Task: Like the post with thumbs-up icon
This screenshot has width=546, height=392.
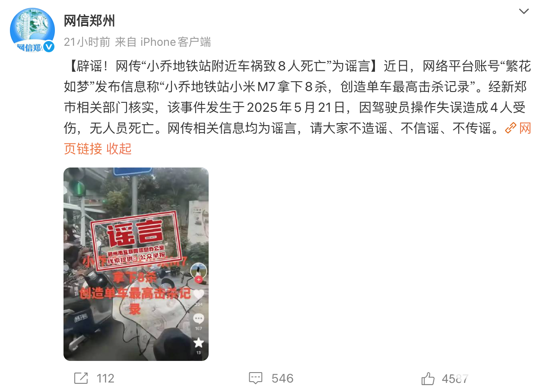Action: click(428, 379)
